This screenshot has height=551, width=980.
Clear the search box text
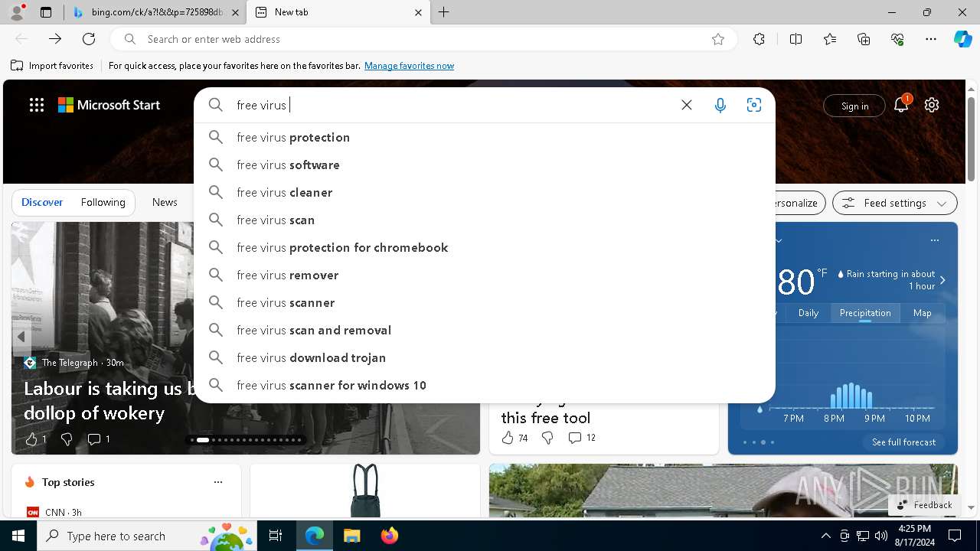tap(687, 105)
